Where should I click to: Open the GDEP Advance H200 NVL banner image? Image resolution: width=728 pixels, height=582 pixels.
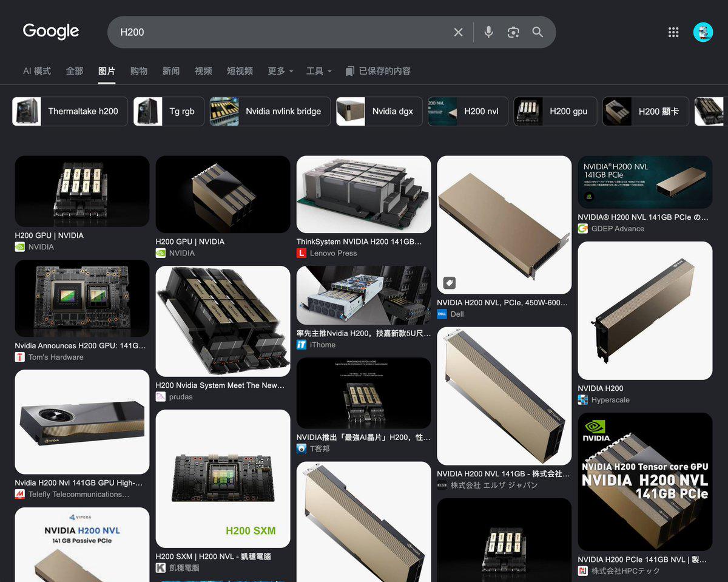click(645, 182)
